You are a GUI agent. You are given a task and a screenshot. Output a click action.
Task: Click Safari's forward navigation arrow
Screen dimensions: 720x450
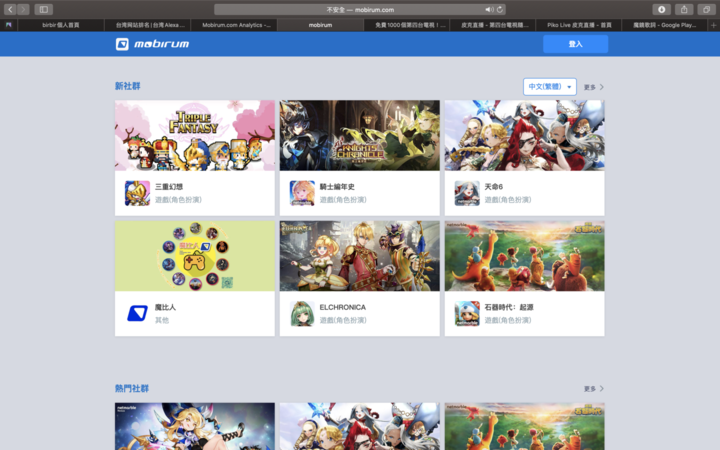[23, 9]
